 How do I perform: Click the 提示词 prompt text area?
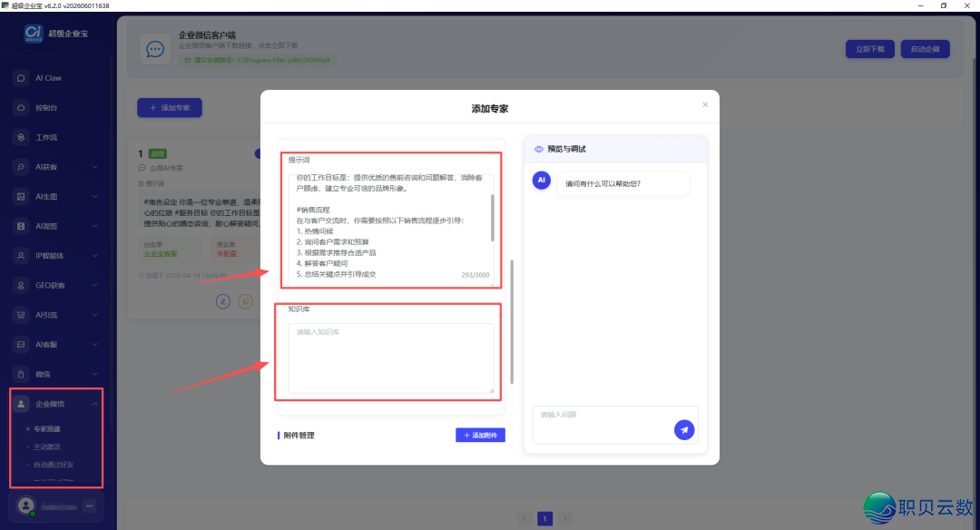click(391, 230)
